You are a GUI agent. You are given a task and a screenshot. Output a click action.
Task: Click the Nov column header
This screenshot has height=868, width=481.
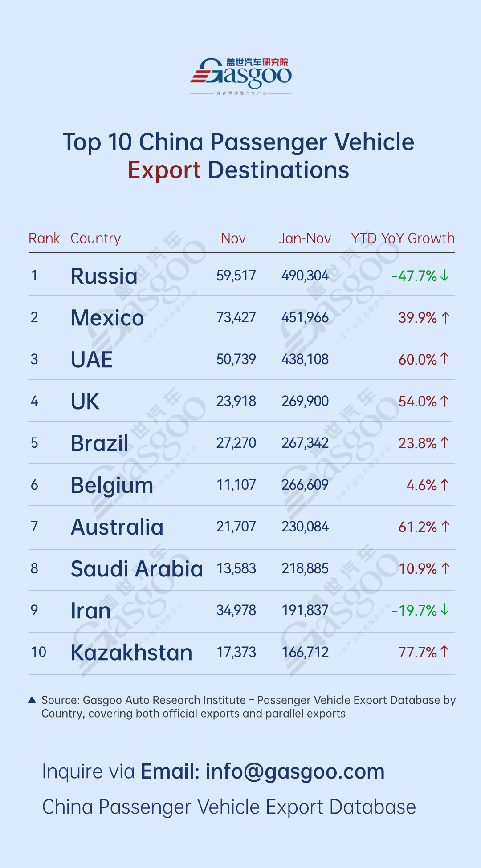(x=233, y=239)
